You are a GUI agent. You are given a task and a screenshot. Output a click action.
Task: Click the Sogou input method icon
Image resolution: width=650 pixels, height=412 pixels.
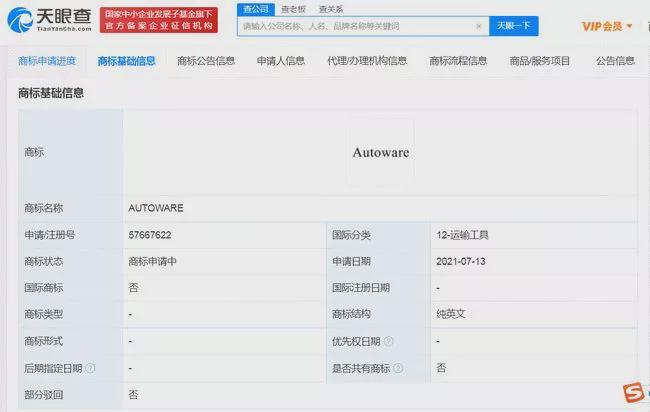(x=633, y=393)
